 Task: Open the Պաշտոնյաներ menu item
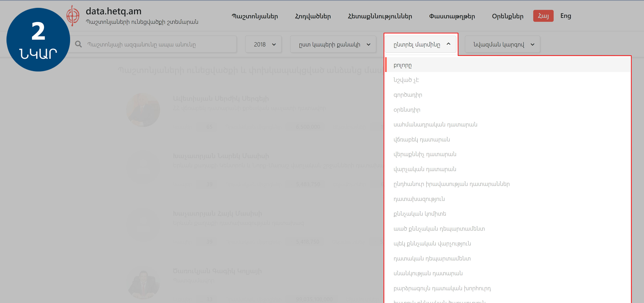(x=255, y=16)
